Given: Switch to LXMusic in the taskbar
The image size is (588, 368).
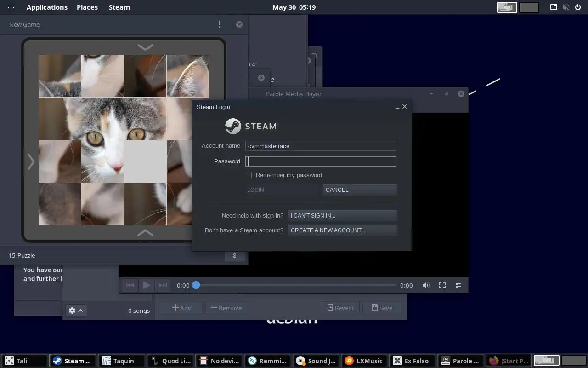Looking at the screenshot, I should tap(365, 361).
